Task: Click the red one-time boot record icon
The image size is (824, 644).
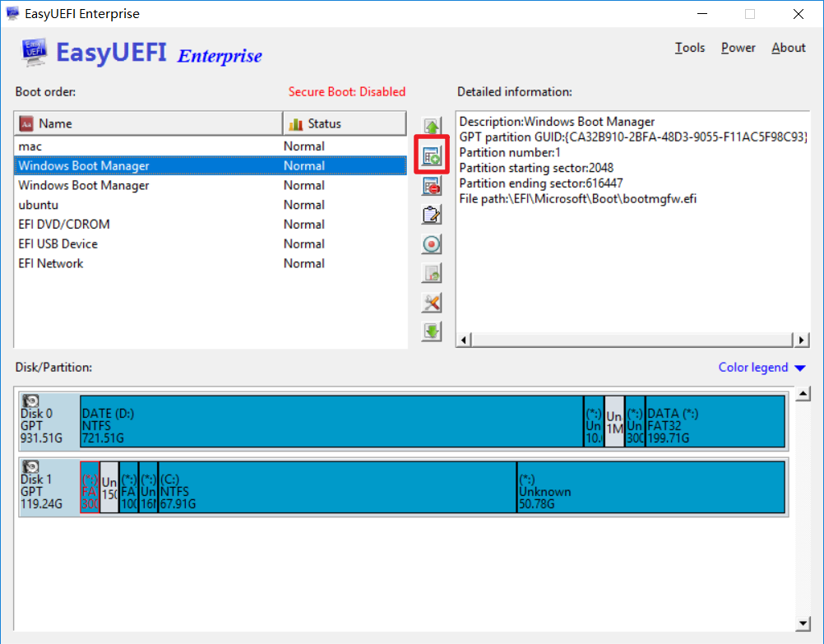Action: [432, 244]
